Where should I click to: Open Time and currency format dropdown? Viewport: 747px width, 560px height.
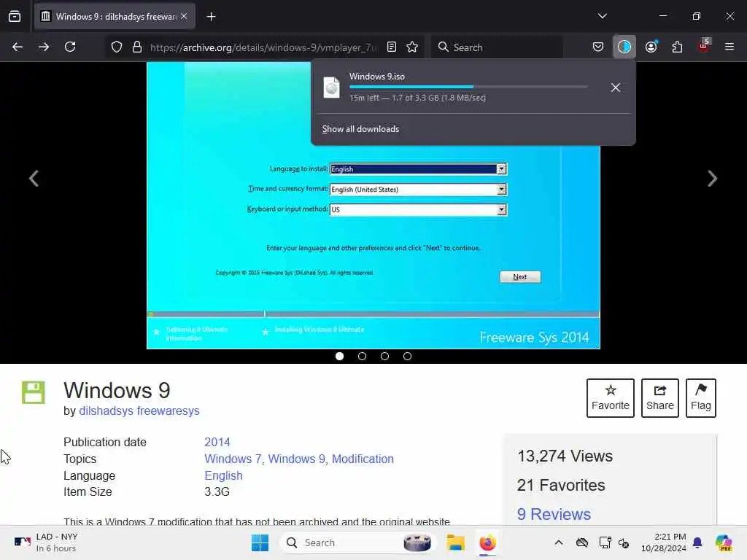[x=418, y=190]
